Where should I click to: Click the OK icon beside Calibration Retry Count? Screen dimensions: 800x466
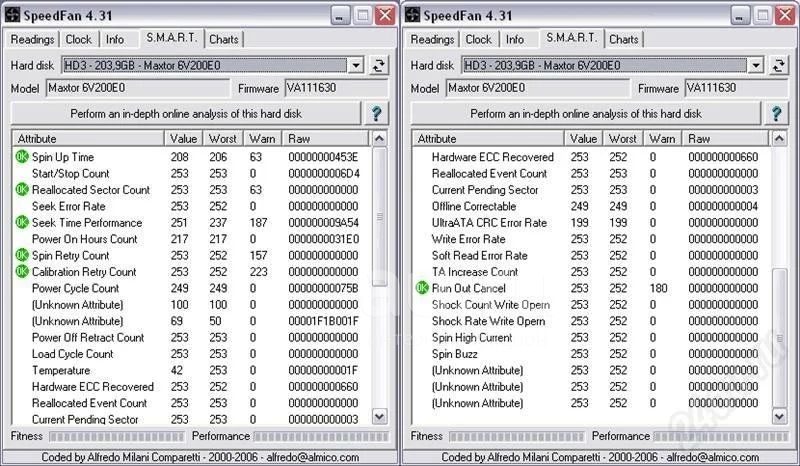(x=22, y=272)
